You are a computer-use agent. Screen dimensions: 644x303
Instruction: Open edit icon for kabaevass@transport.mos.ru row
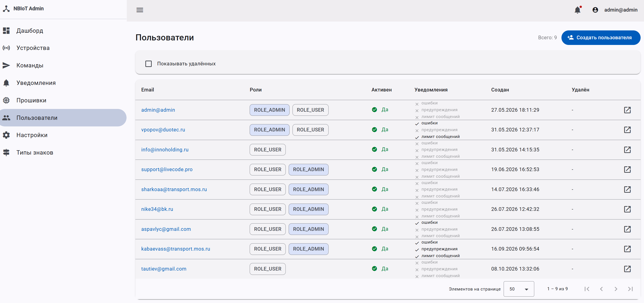click(x=627, y=249)
